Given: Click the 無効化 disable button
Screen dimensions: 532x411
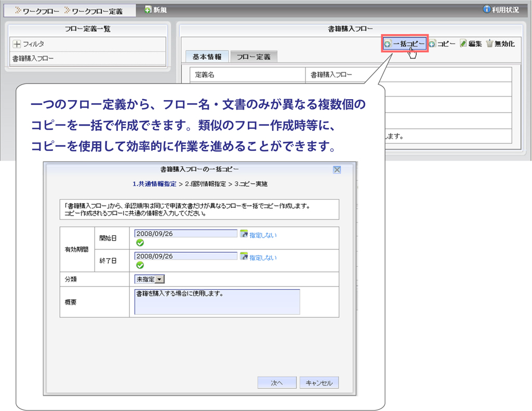Looking at the screenshot, I should 500,44.
